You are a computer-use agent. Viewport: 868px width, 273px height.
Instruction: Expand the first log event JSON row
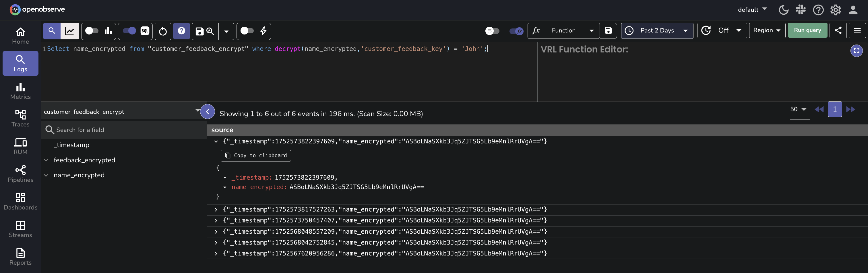[x=216, y=141]
